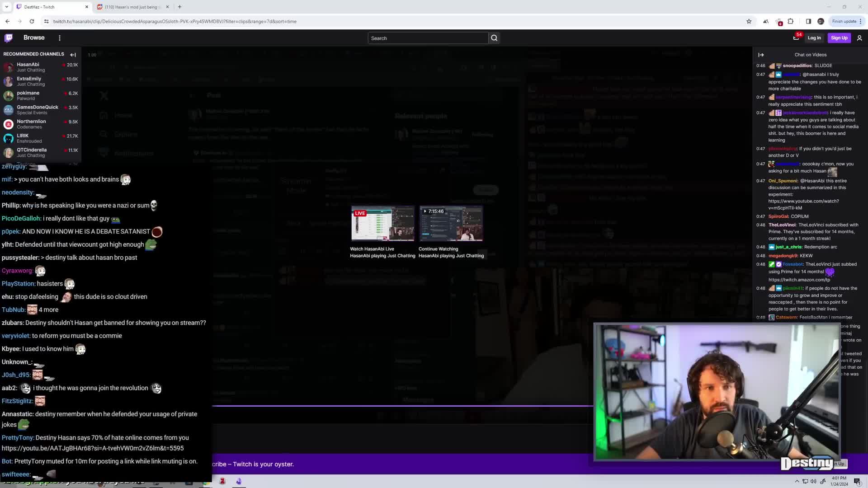
Task: Click the red taskbar app icon
Action: click(x=222, y=481)
